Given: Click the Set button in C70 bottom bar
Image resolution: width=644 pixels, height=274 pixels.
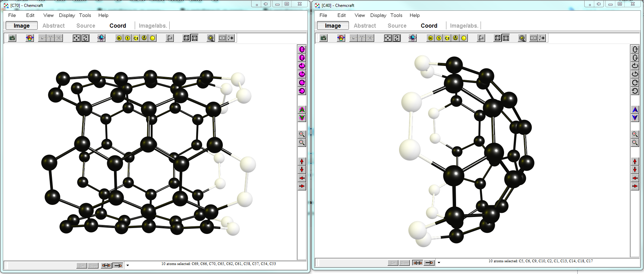Looking at the screenshot, I should pos(82,265).
